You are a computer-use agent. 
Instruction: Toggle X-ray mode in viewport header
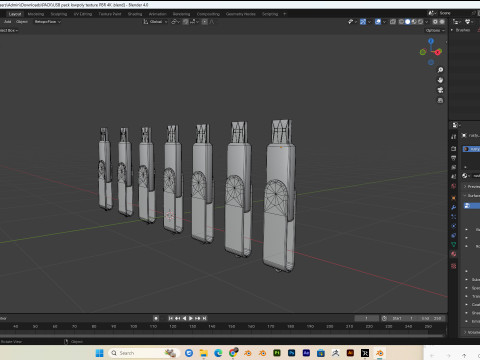tap(393, 22)
